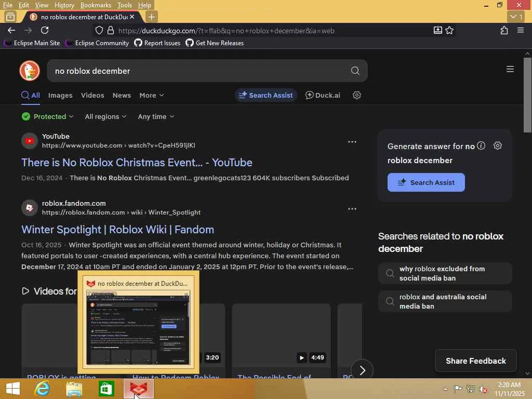Open the browser application hamburger menu

[521, 31]
